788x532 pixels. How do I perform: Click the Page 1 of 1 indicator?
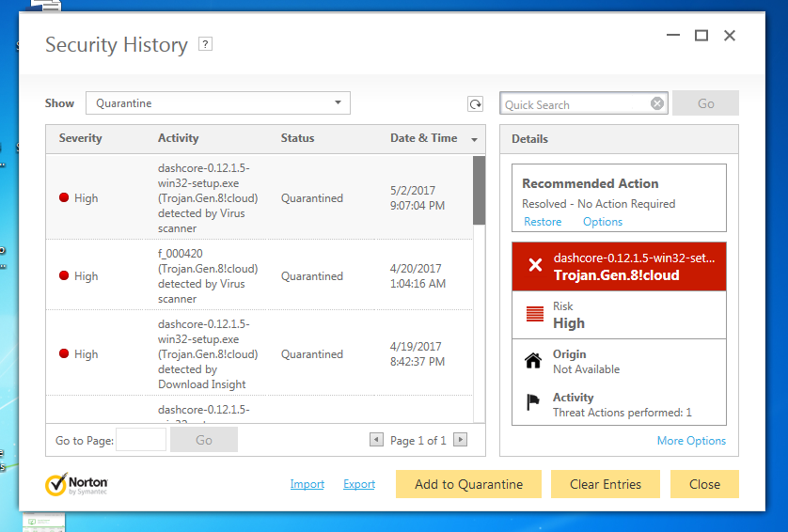(x=418, y=441)
